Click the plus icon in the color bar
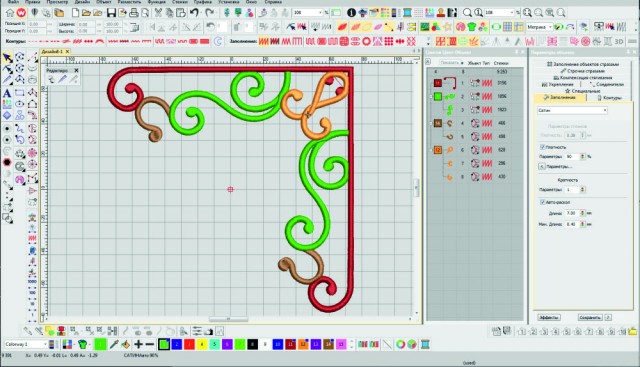This screenshot has height=367, width=640. [138, 345]
